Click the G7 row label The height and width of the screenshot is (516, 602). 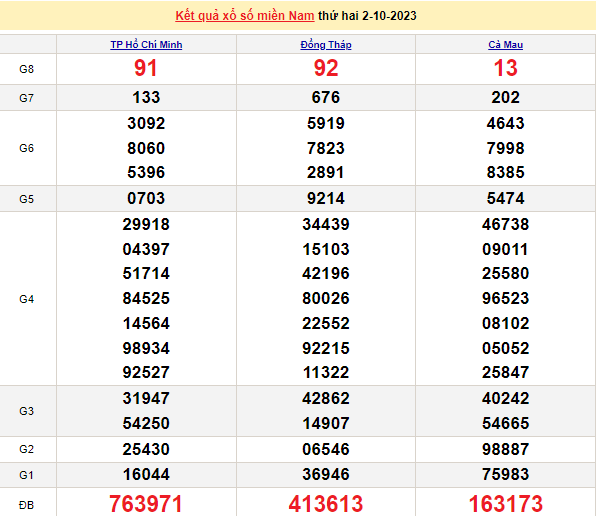point(27,98)
